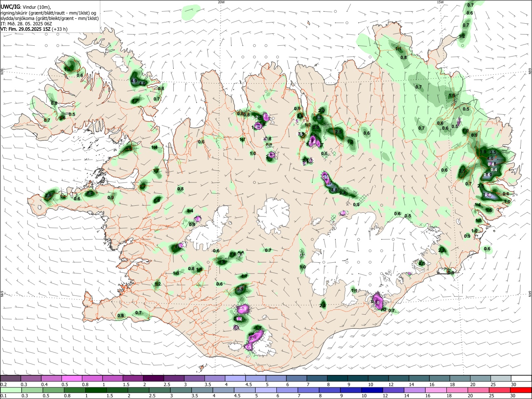The image size is (532, 399).
Task: Click the green 0.3–0.5 rain legend swatch
Action: point(32,390)
